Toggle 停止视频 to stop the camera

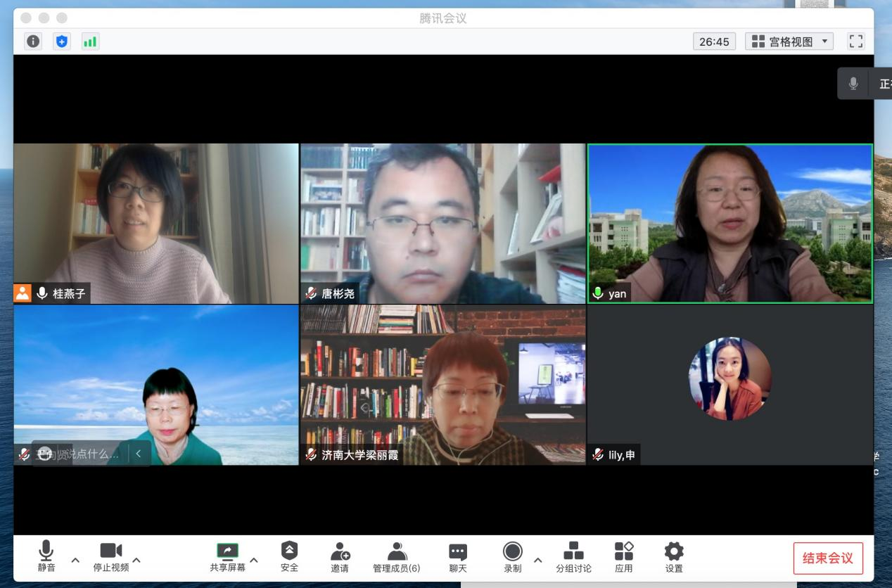tap(110, 558)
